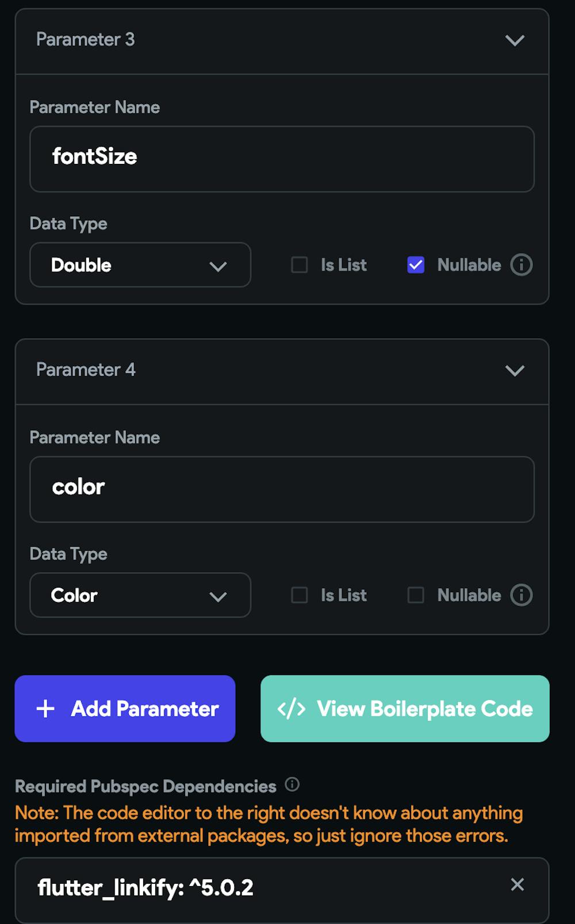Click info icon next to color Nullable
This screenshot has height=924, width=575.
click(521, 595)
